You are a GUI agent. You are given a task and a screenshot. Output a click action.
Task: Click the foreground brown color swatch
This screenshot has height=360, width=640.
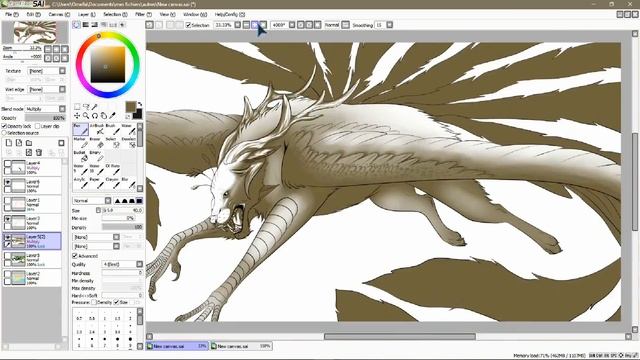(x=130, y=107)
